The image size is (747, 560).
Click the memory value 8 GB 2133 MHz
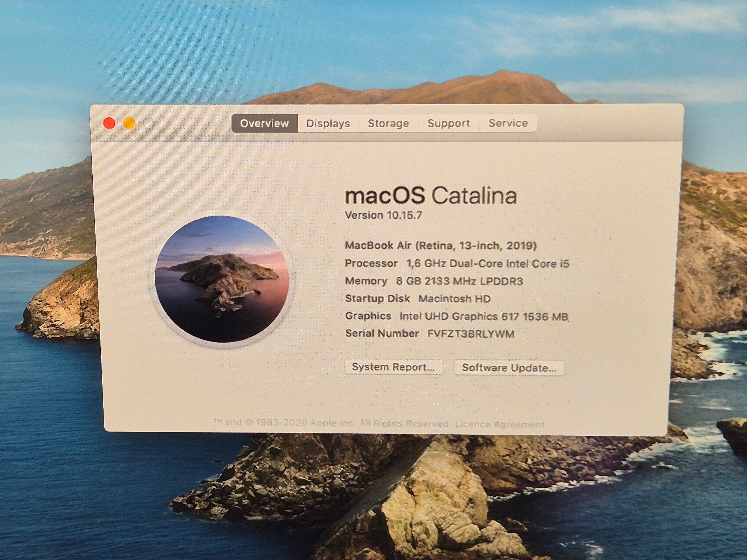pyautogui.click(x=460, y=281)
